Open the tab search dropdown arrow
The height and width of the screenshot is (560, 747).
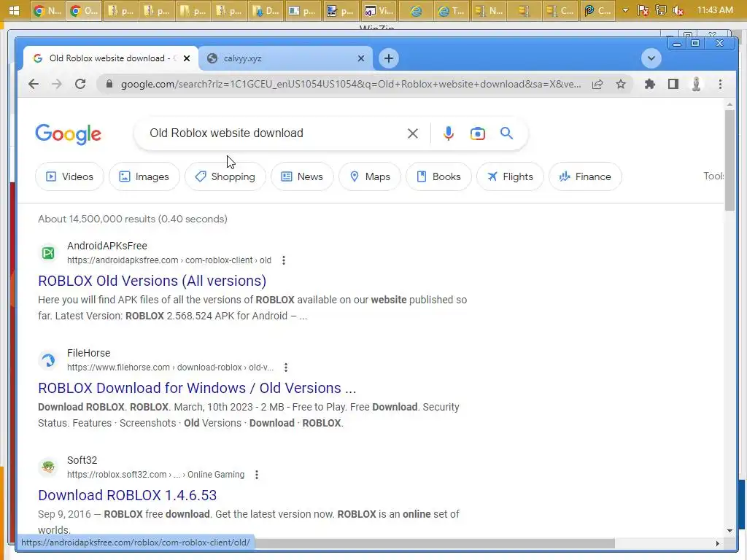(651, 58)
